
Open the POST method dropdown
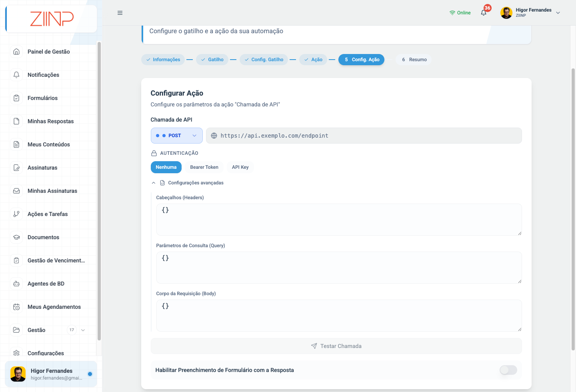tap(177, 136)
